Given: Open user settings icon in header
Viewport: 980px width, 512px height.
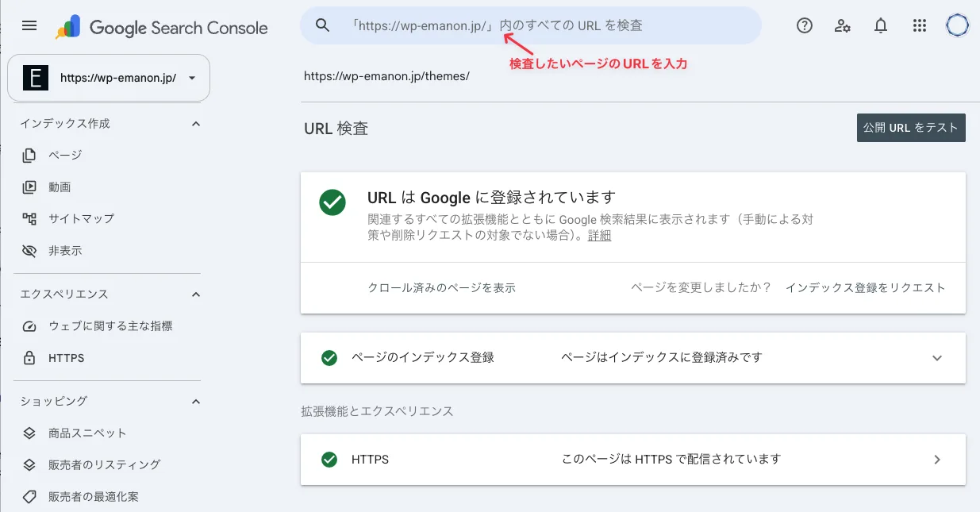Looking at the screenshot, I should pos(843,25).
